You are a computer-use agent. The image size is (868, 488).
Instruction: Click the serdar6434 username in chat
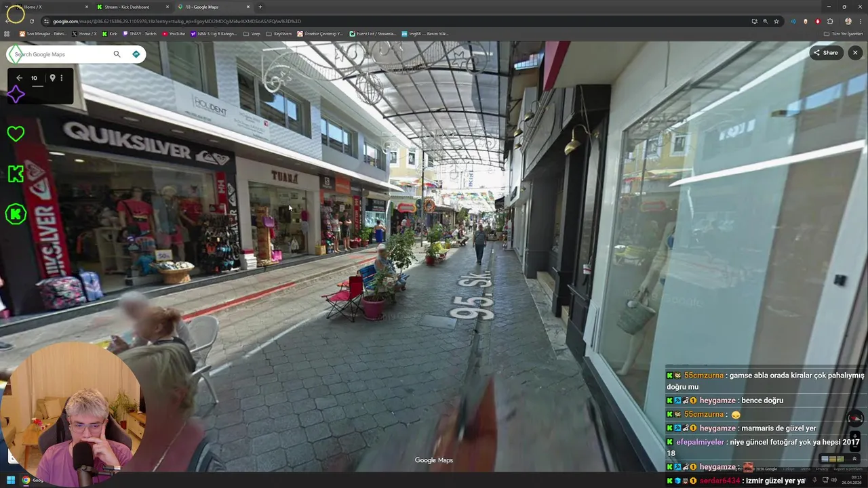(720, 481)
